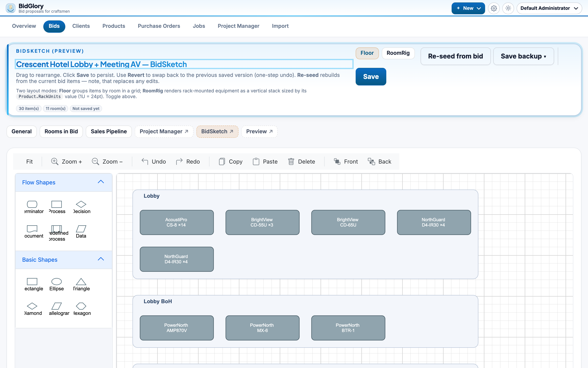
Task: Select the AcoustiPro CS-8 ×14 block
Action: [177, 222]
